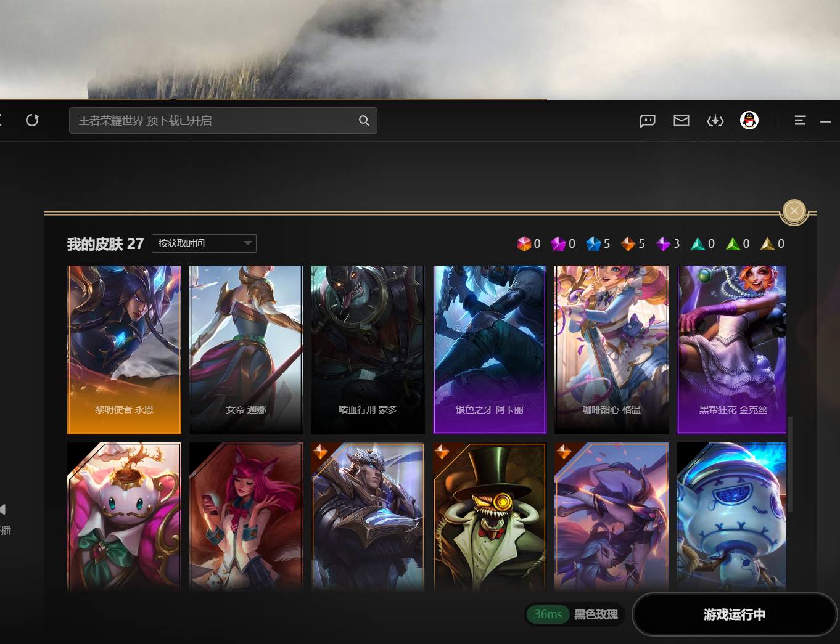
Task: Select the pink-haired fox girl with phone card
Action: [x=246, y=517]
